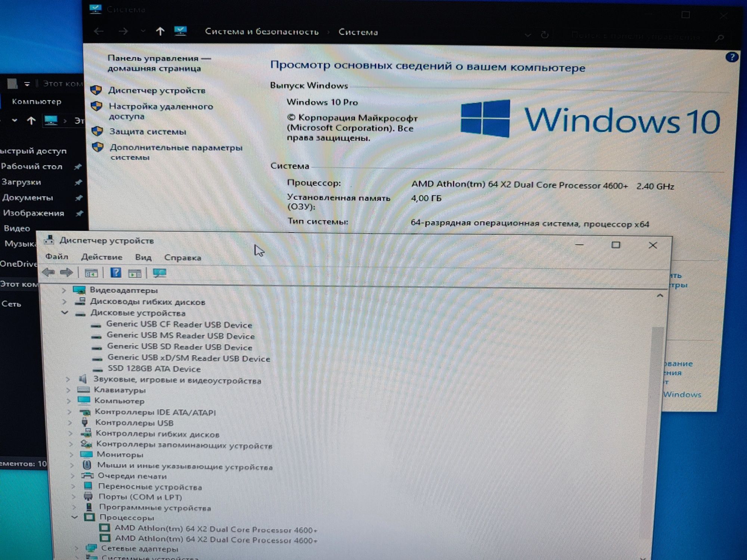Expand the Контроллеры IDE ATA/ATAPI node
This screenshot has height=560, width=747.
click(69, 412)
